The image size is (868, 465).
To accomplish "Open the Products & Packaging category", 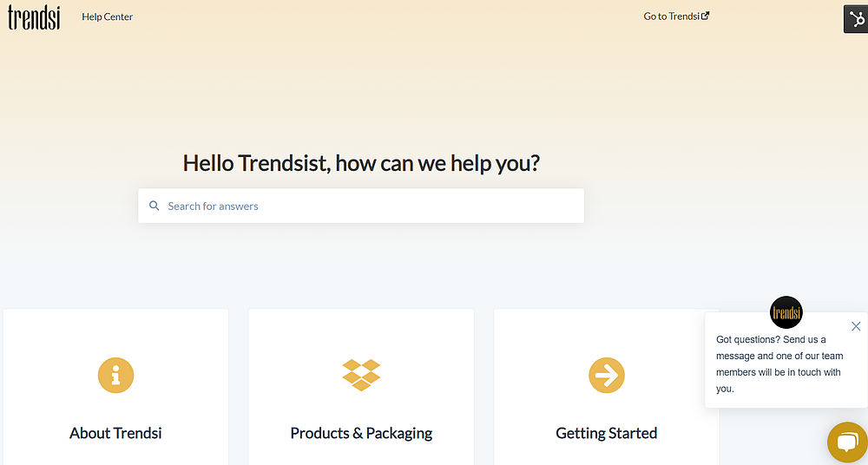I will pyautogui.click(x=361, y=433).
